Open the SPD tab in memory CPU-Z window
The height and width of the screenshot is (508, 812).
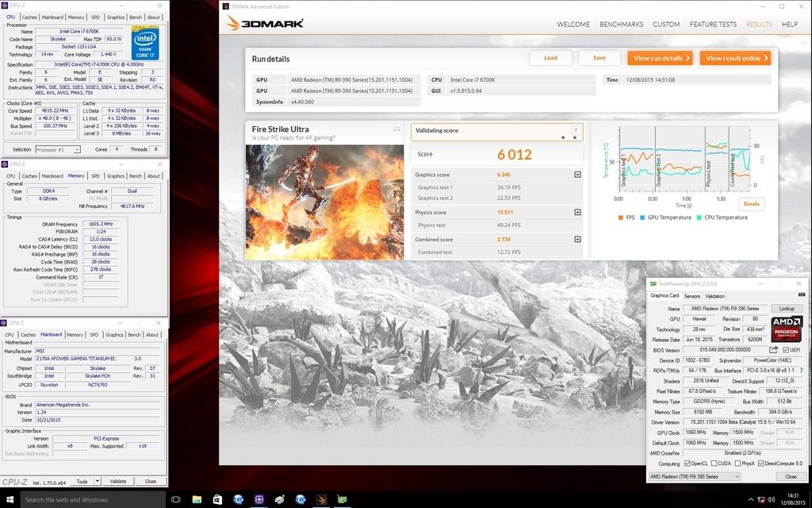(x=95, y=175)
